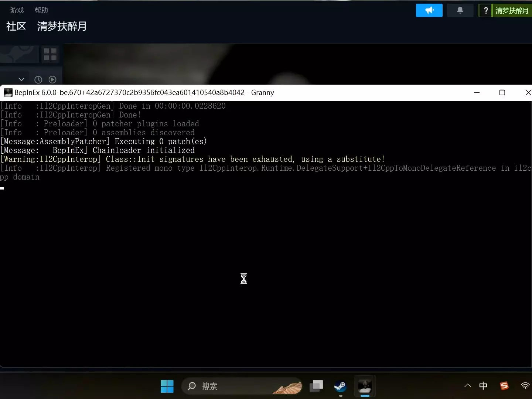This screenshot has height=399, width=532.
Task: Click the 'Registered mono type' info line
Action: coord(266,168)
